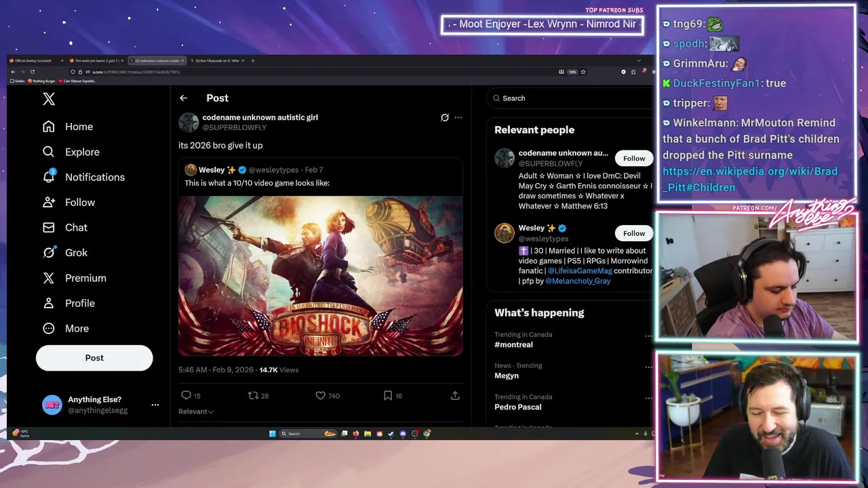868x488 pixels.
Task: Open File Explorer in the taskbar
Action: [368, 434]
